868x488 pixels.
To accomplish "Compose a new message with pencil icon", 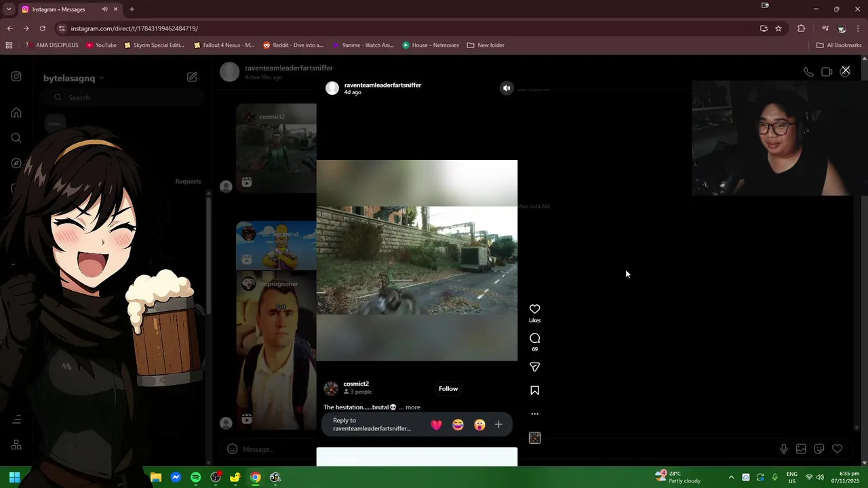I will point(192,77).
